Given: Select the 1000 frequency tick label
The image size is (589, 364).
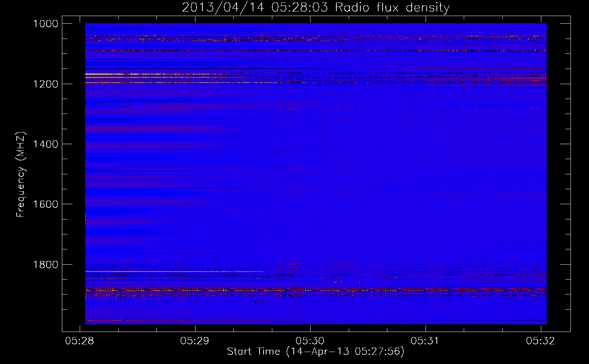Looking at the screenshot, I should 46,24.
